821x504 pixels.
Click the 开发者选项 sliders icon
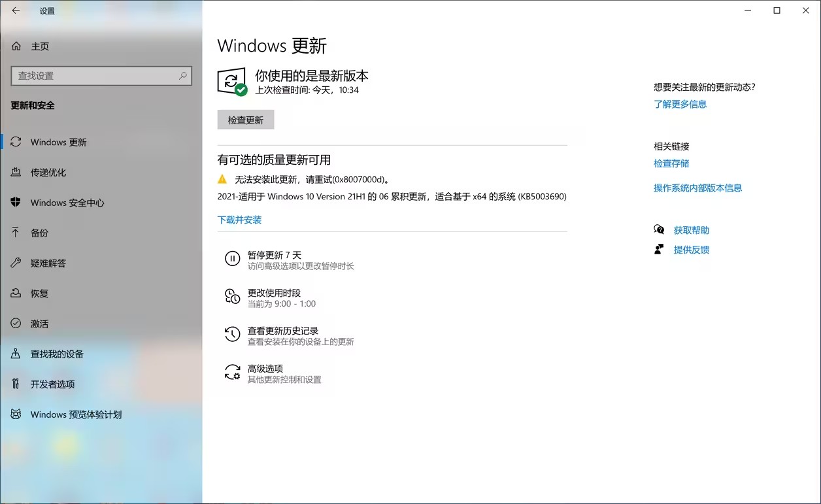pos(16,384)
